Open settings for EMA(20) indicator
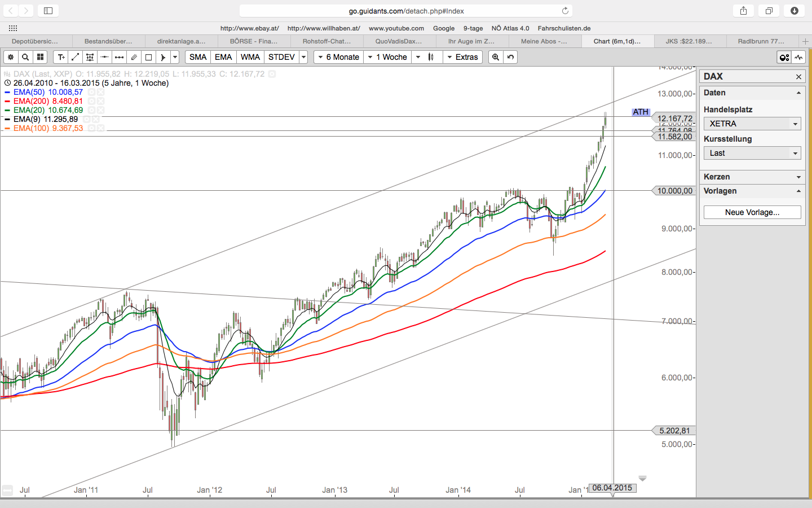 [x=91, y=110]
